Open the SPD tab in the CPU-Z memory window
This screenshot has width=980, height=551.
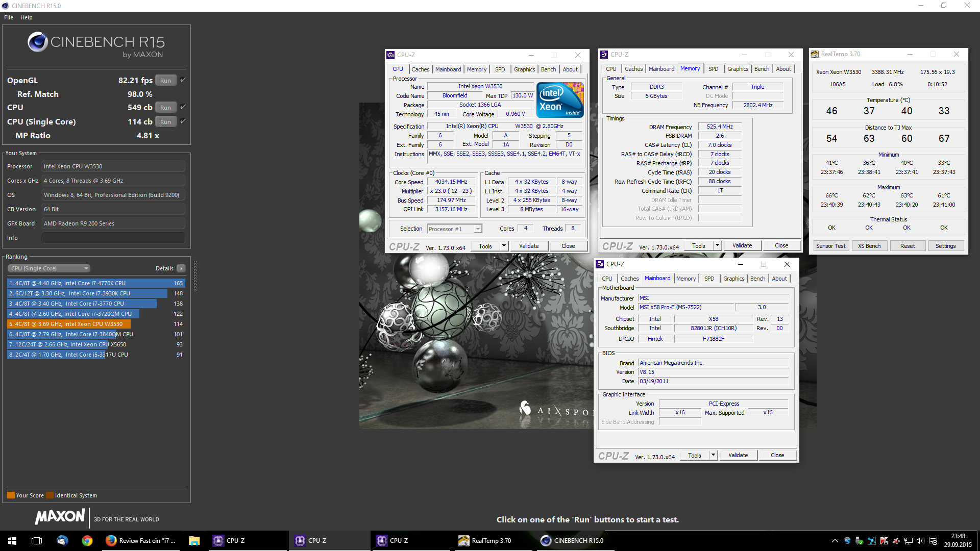(x=714, y=69)
